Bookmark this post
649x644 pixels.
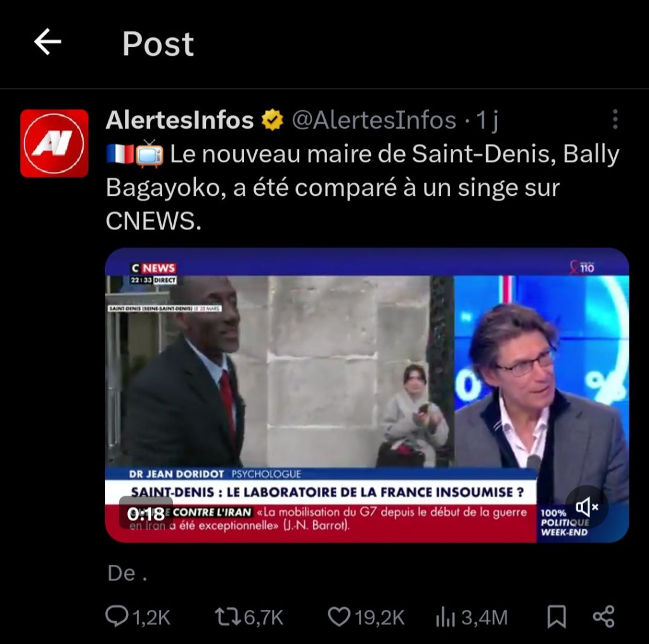tap(556, 617)
